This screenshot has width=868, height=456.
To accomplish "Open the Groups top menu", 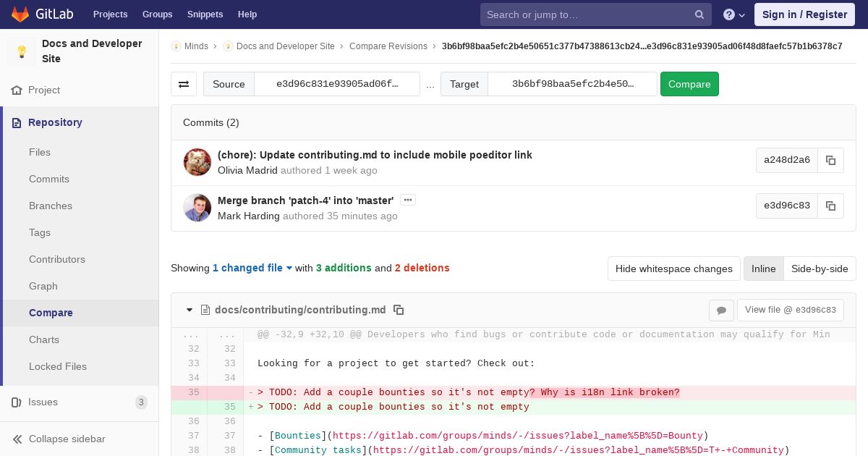I will [157, 14].
